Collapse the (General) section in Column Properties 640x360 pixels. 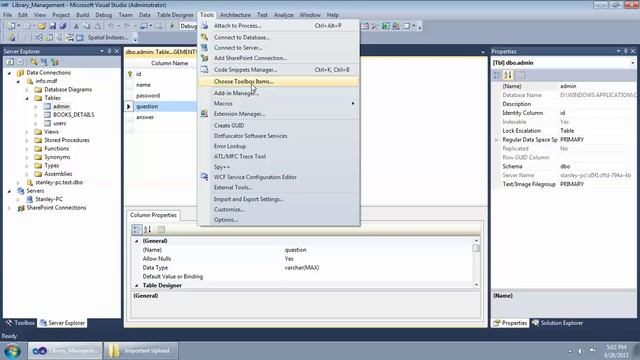tap(137, 241)
